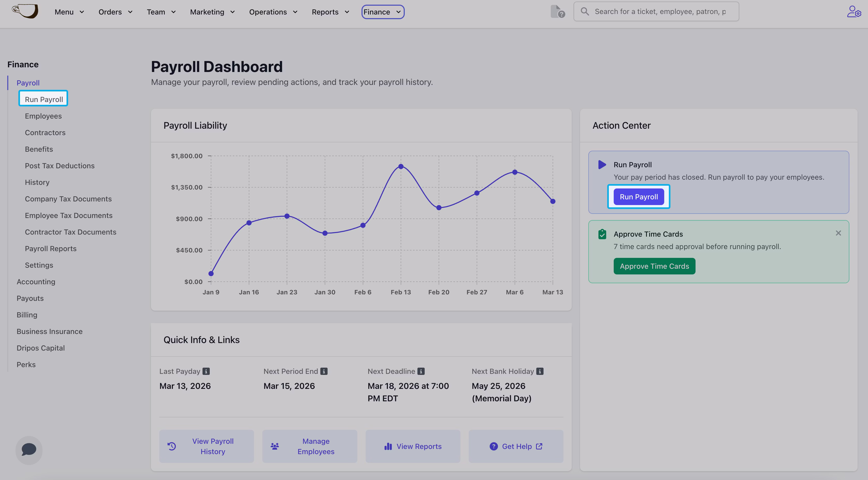Focus the ticket and employee search field
The image size is (868, 480).
(x=660, y=11)
